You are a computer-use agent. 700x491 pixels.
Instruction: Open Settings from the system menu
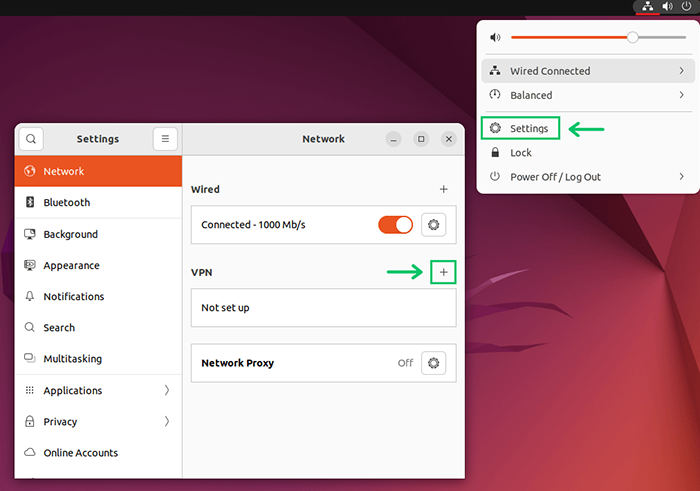pyautogui.click(x=521, y=128)
